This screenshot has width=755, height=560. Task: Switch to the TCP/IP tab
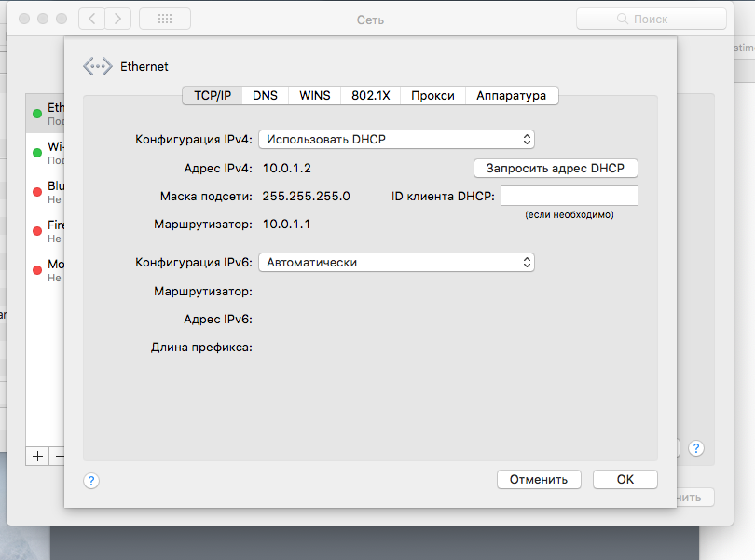213,95
